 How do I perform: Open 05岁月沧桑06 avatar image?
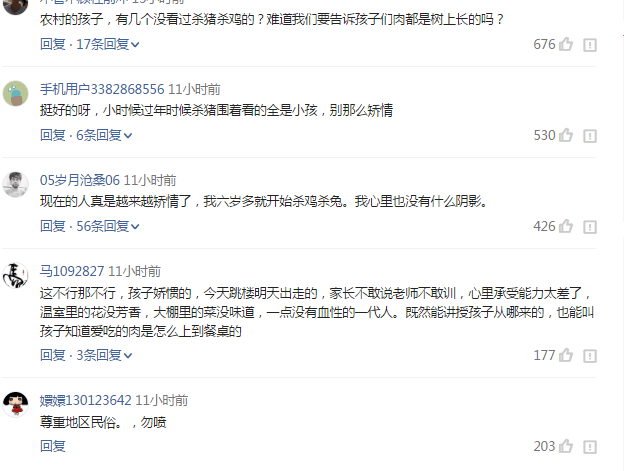pyautogui.click(x=16, y=185)
